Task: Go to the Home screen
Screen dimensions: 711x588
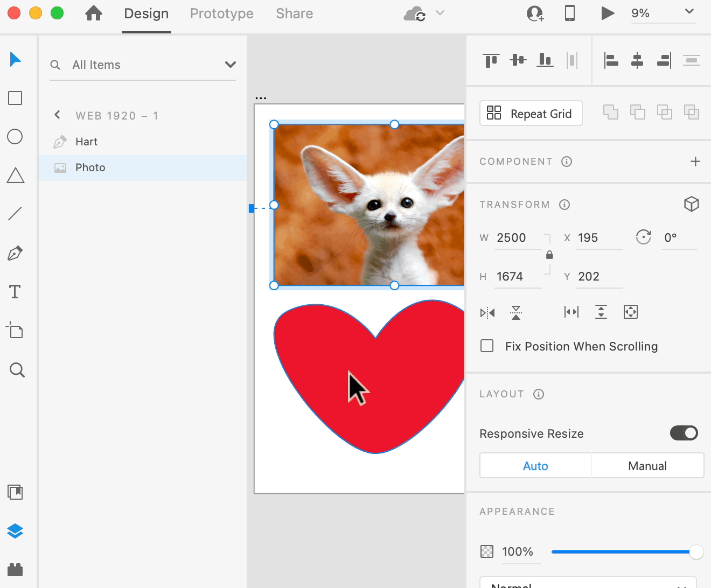Action: click(x=94, y=13)
